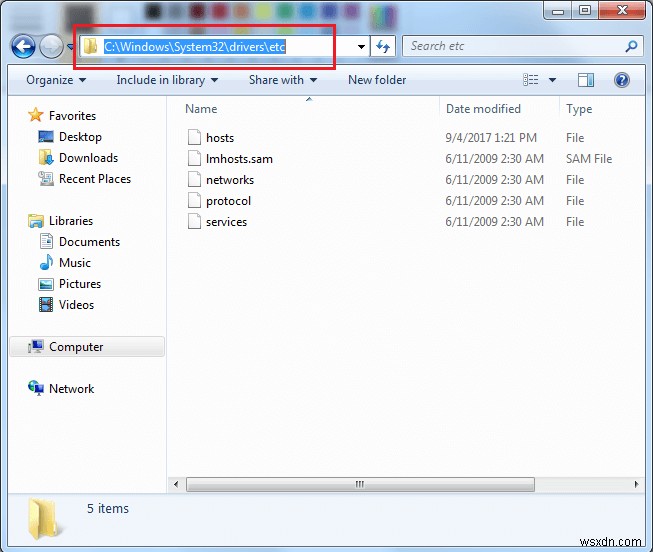Click the large folder icon in details pane
The width and height of the screenshot is (653, 552).
point(45,519)
